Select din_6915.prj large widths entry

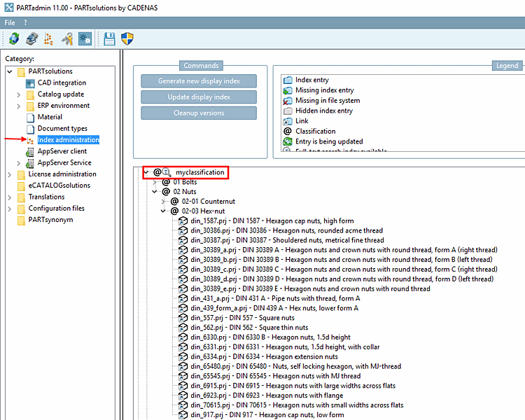click(293, 386)
